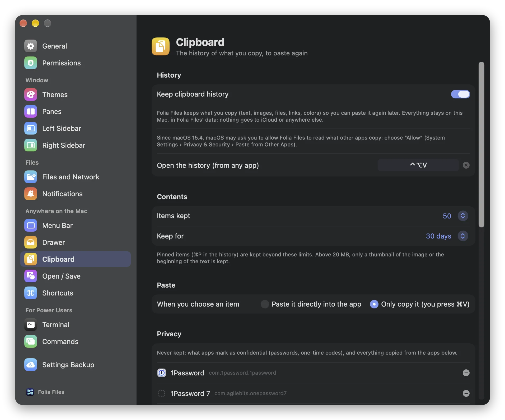The image size is (505, 420).
Task: Click the 1Password app icon in the Privacy list
Action: [x=162, y=373]
